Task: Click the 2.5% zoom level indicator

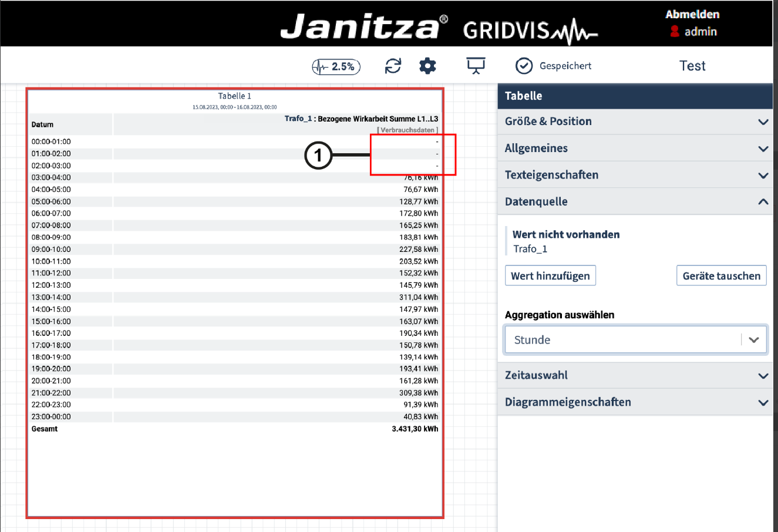Action: [x=336, y=66]
